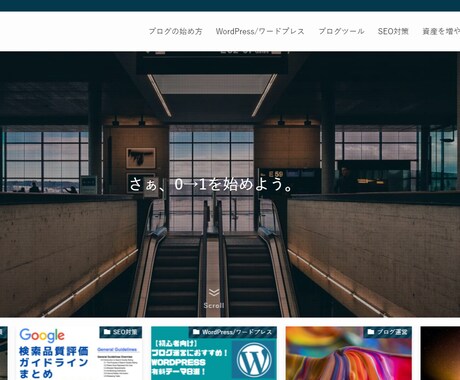Click the WordPress logo in teal card

pyautogui.click(x=254, y=360)
